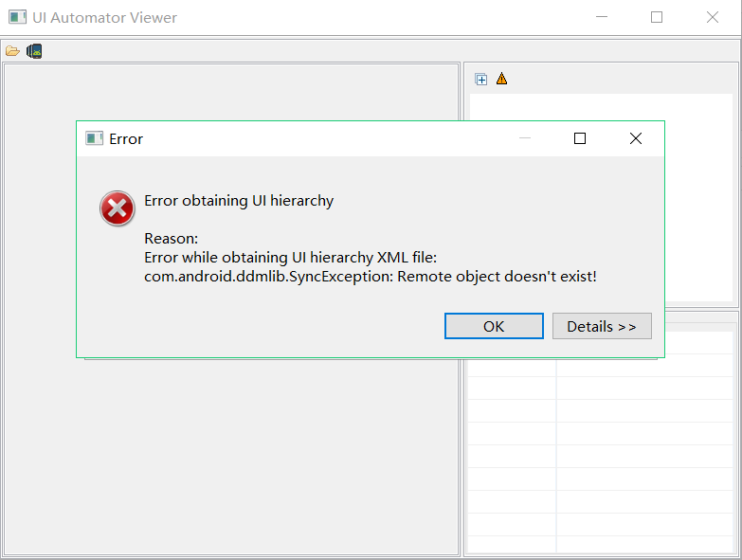Click the Error dialog title icon
The image size is (742, 560).
coord(94,138)
